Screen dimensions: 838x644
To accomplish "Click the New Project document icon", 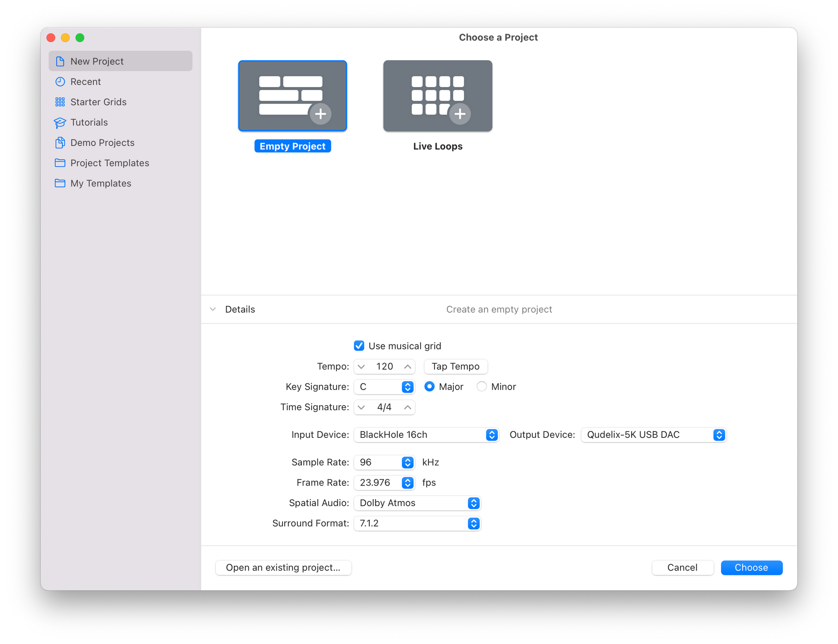I will coord(60,61).
